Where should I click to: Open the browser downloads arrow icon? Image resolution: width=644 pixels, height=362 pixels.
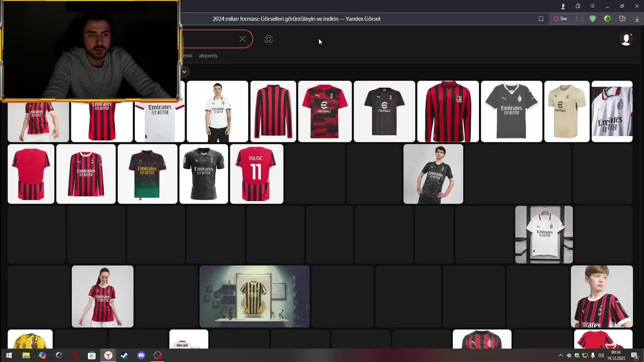pos(637,19)
